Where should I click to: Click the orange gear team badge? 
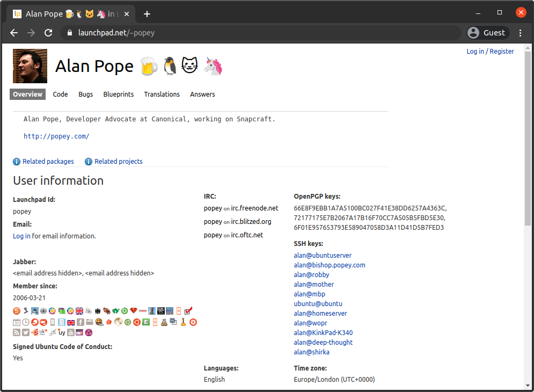tap(193, 322)
